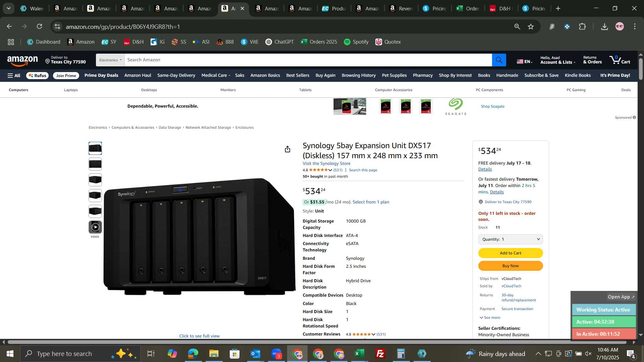644x362 pixels.
Task: Click Open App in the tracker widget
Action: (621, 297)
